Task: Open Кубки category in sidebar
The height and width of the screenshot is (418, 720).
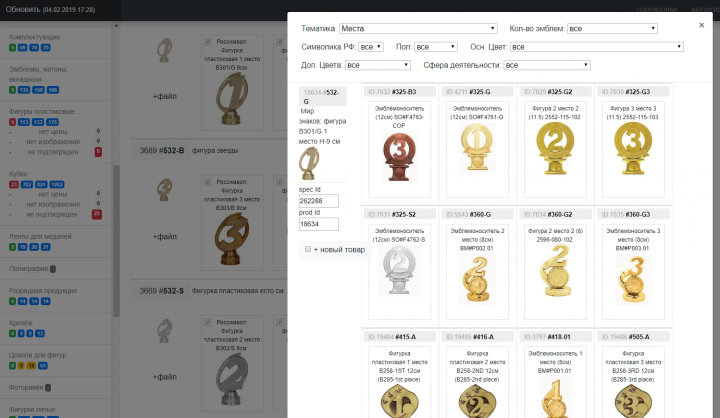Action: [x=18, y=174]
